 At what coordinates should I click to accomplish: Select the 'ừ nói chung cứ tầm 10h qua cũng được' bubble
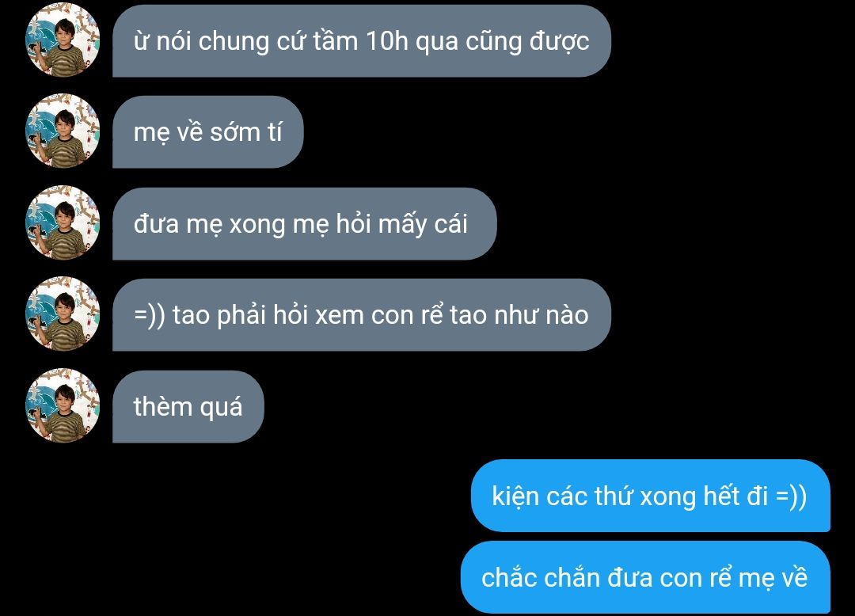pos(362,41)
